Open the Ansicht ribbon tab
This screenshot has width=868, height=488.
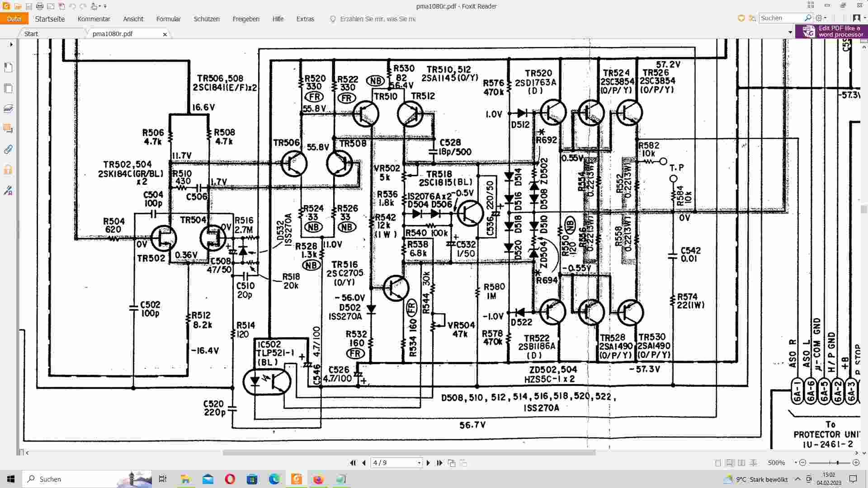pyautogui.click(x=133, y=19)
